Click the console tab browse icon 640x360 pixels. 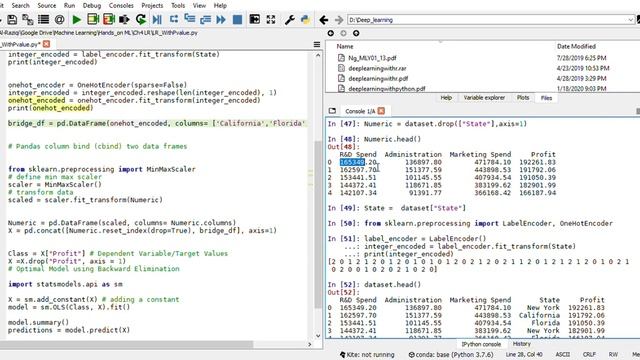point(332,111)
